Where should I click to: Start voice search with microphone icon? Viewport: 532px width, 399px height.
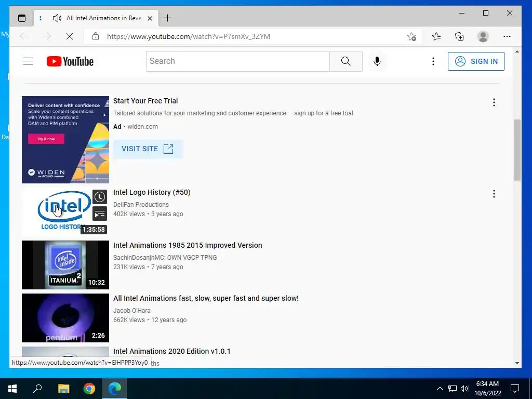point(377,61)
